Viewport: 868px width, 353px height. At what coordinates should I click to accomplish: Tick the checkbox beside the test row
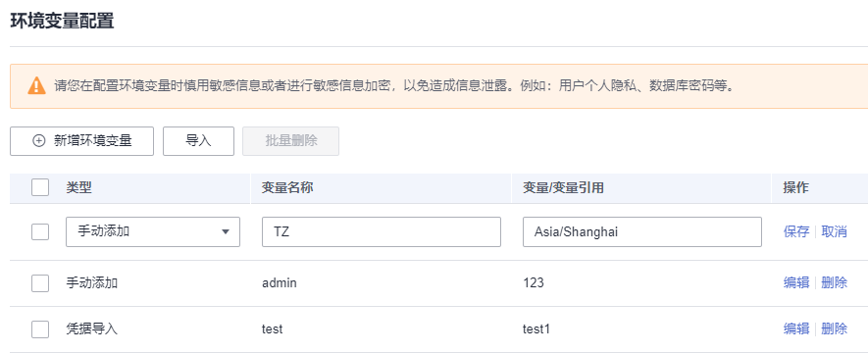pos(40,329)
